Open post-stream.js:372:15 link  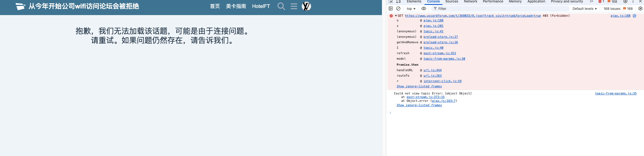click(425, 97)
